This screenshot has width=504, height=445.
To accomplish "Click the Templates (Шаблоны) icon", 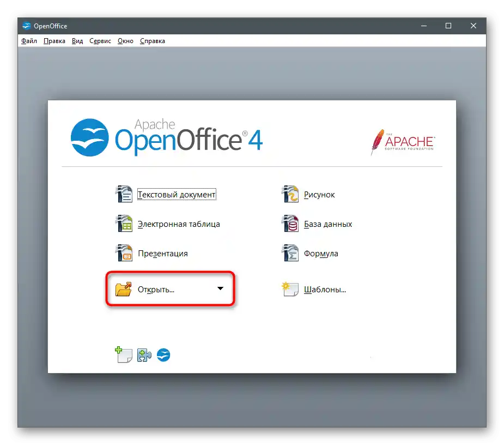I will tap(290, 289).
